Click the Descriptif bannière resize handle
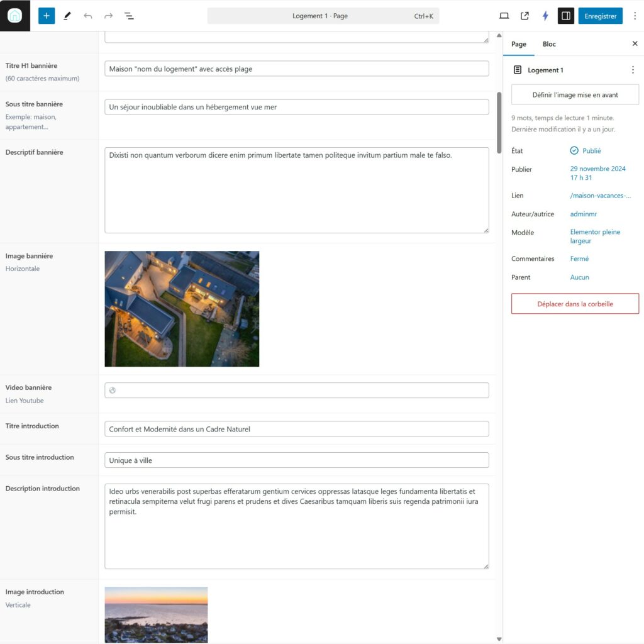 486,230
